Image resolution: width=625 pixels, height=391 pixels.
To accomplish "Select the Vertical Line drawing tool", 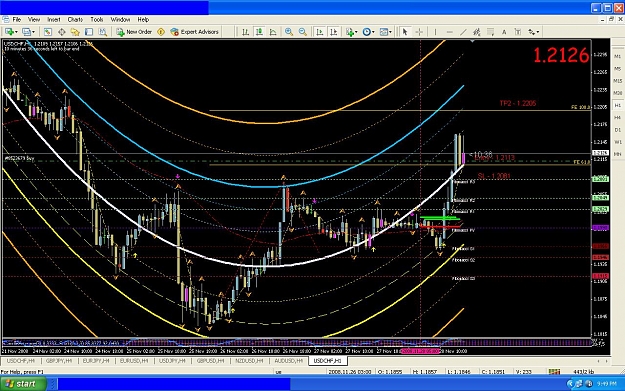I will [435, 32].
